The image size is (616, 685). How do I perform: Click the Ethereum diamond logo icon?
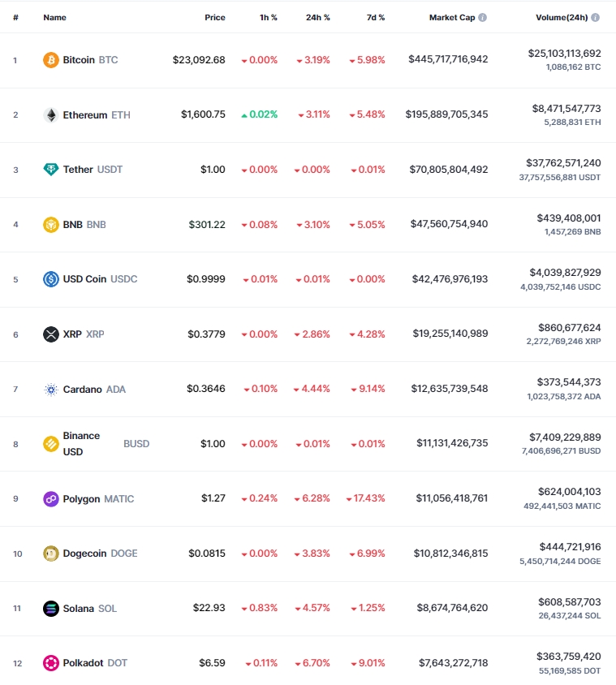point(50,115)
